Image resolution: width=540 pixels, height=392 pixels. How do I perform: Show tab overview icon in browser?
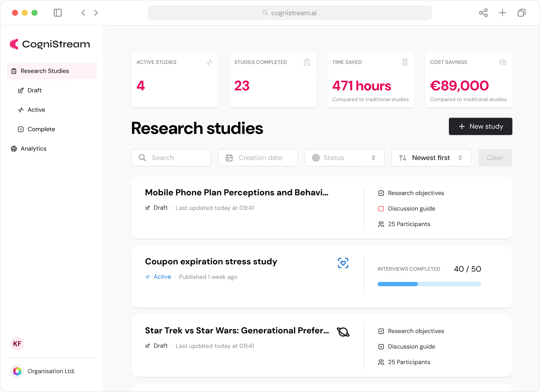[522, 13]
